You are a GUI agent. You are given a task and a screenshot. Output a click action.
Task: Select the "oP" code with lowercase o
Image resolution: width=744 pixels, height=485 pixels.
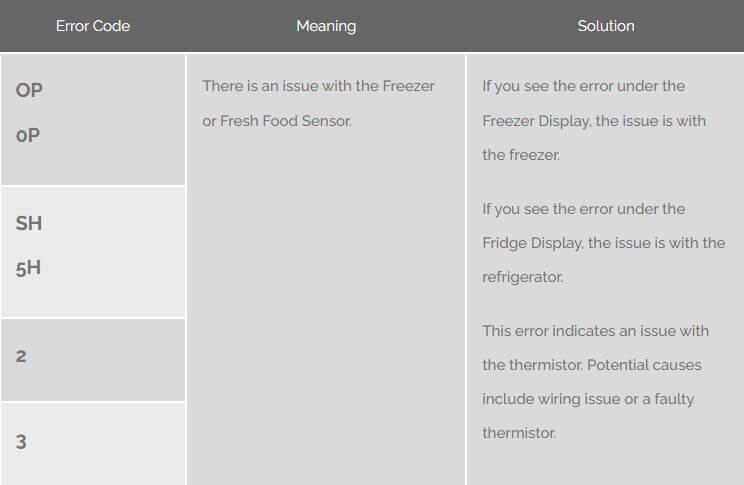[x=28, y=134]
